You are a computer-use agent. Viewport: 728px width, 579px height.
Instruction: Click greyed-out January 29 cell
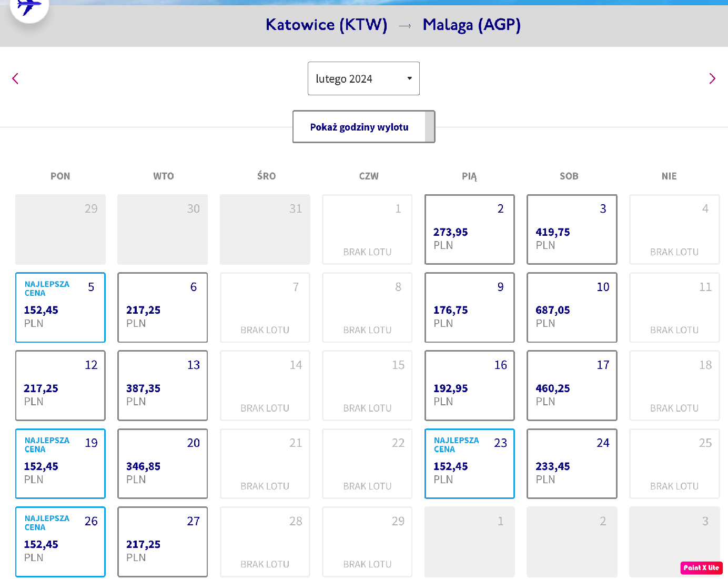(60, 229)
